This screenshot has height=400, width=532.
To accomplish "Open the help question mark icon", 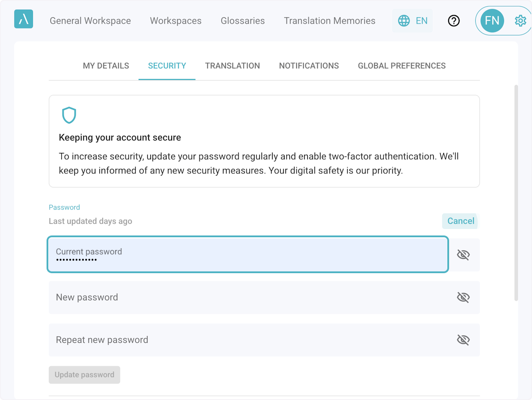I will pos(454,21).
